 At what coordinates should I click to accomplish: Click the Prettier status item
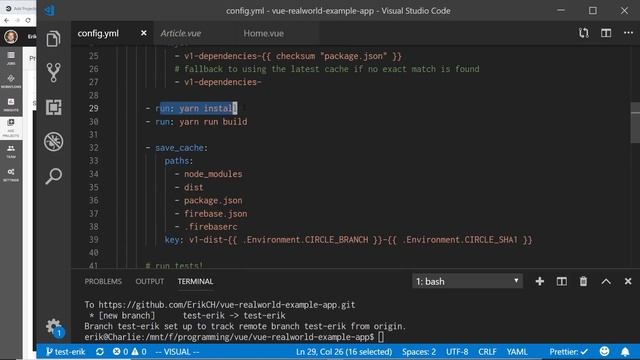coord(569,351)
